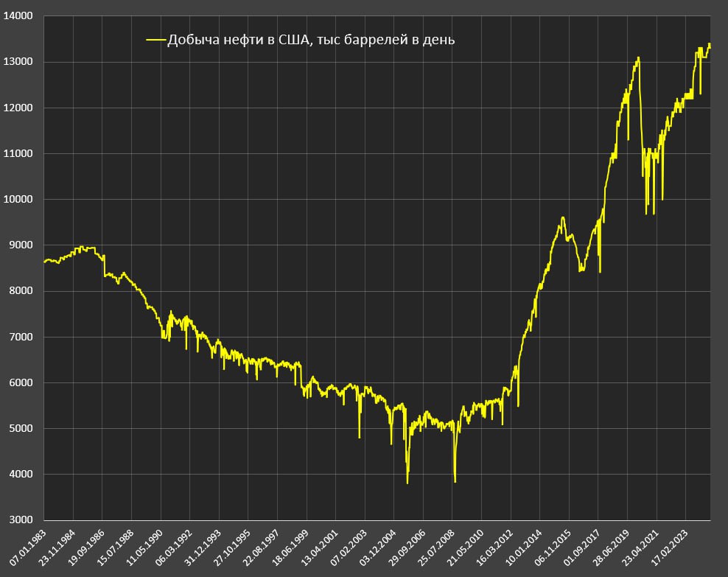The height and width of the screenshot is (577, 728).
Task: Select the 19.09.1986 date label
Action: point(87,548)
